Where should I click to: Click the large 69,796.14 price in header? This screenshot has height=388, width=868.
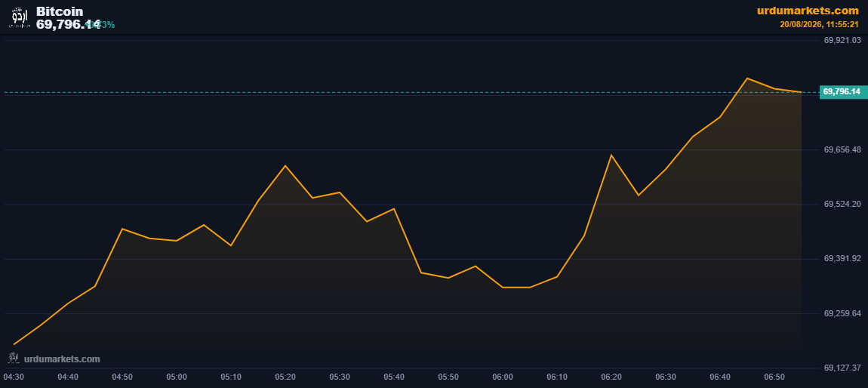pyautogui.click(x=69, y=24)
